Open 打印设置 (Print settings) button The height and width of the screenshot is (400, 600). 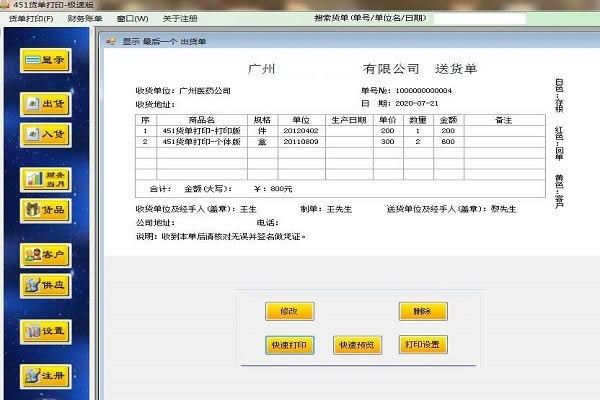click(x=421, y=345)
